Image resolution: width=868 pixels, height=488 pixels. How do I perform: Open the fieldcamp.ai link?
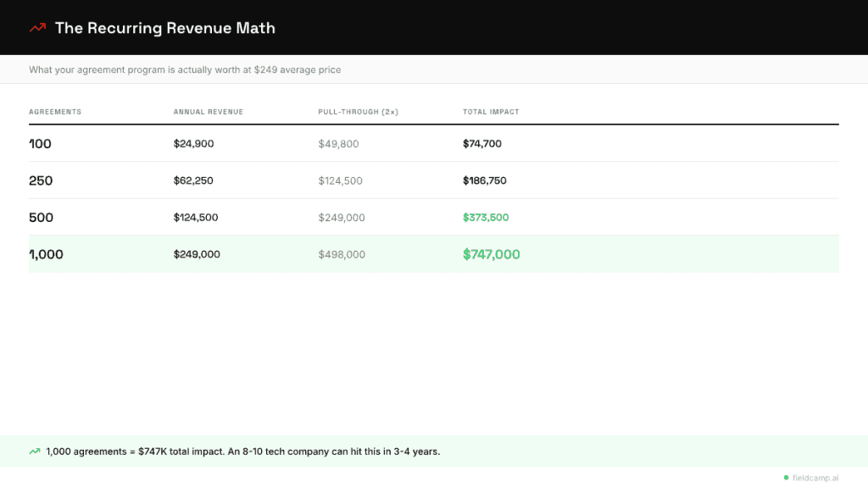[x=815, y=478]
